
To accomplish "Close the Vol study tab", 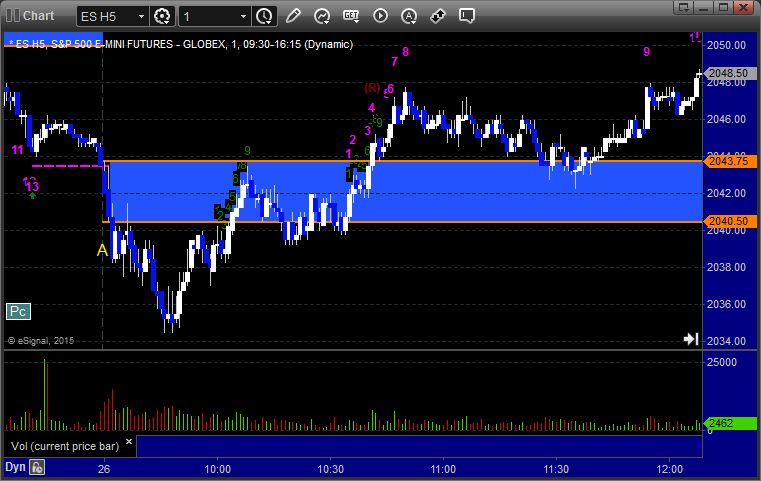I will click(x=129, y=442).
